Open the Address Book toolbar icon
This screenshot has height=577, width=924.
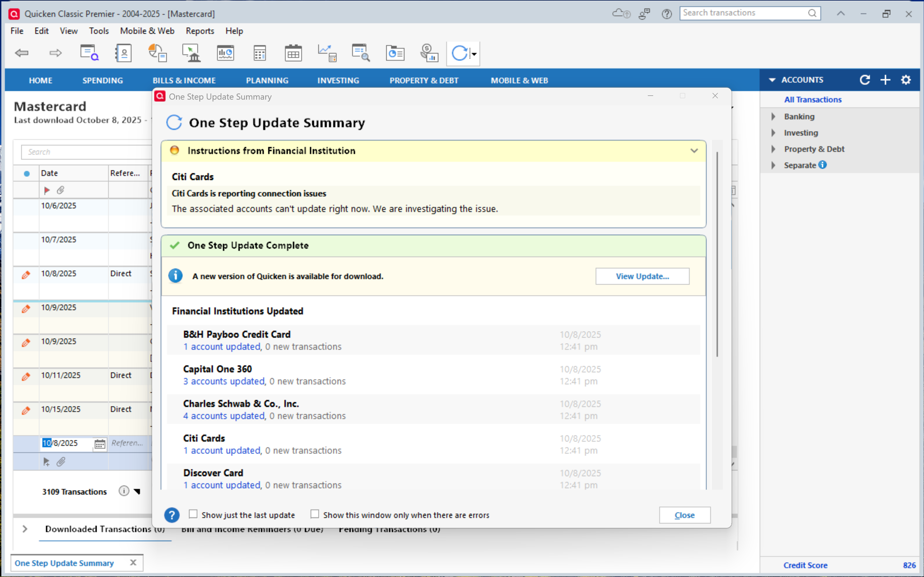124,53
